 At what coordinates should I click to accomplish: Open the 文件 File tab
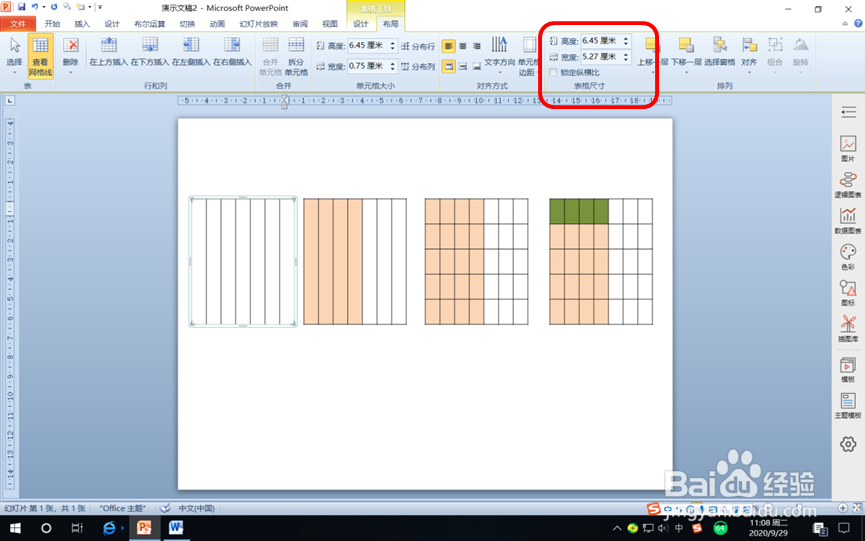18,24
